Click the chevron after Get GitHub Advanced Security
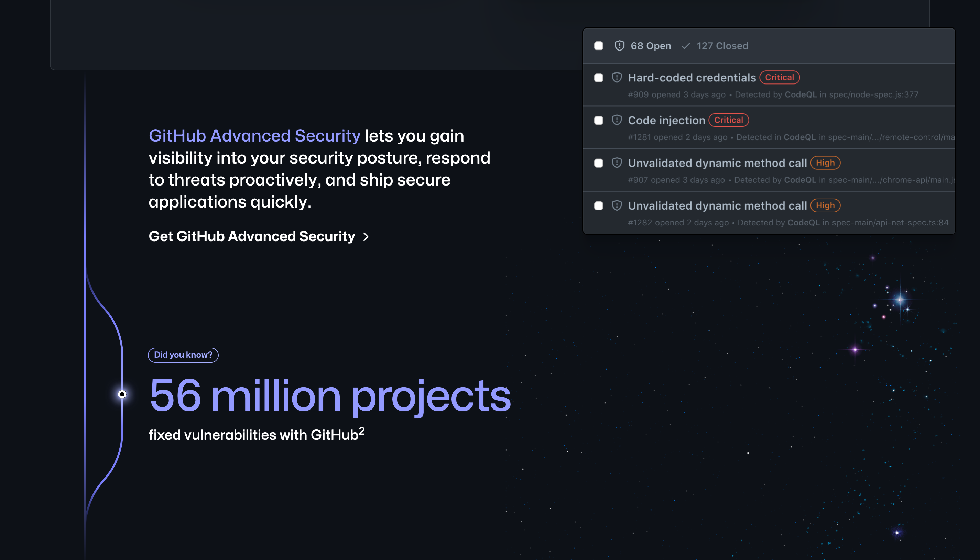Viewport: 980px width, 560px height. coord(366,236)
